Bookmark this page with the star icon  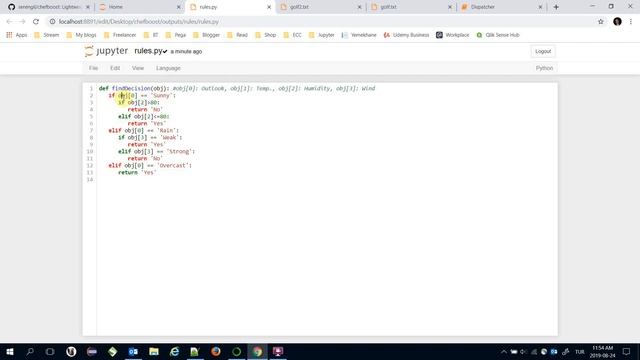point(601,22)
